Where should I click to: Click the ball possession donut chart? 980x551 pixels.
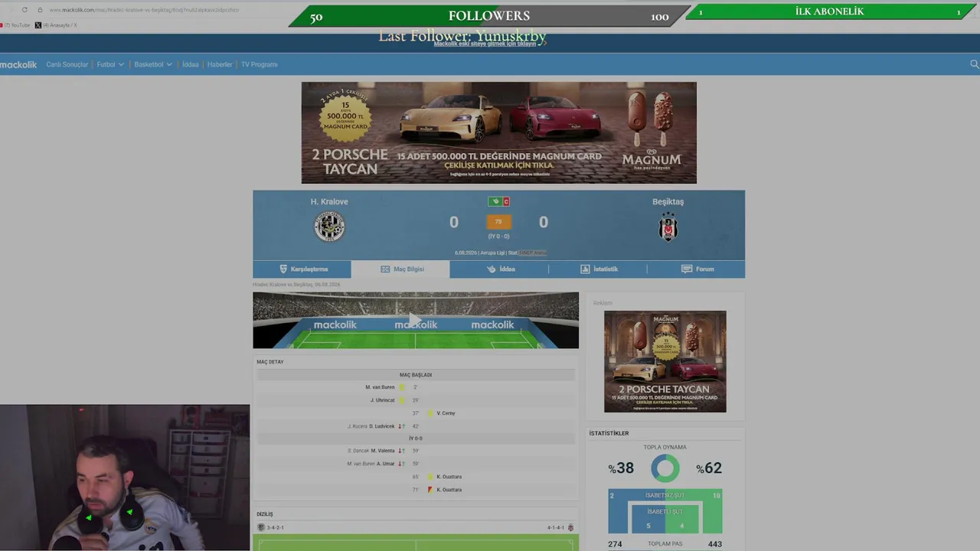[x=665, y=468]
